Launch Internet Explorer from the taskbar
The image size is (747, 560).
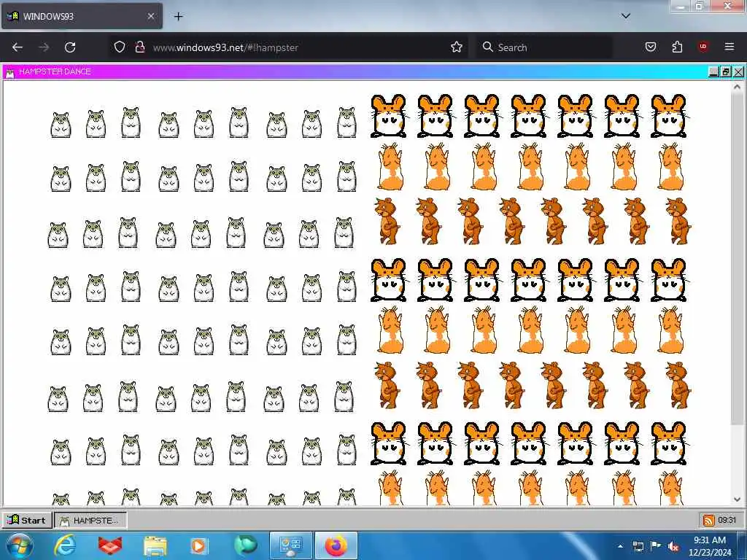65,545
